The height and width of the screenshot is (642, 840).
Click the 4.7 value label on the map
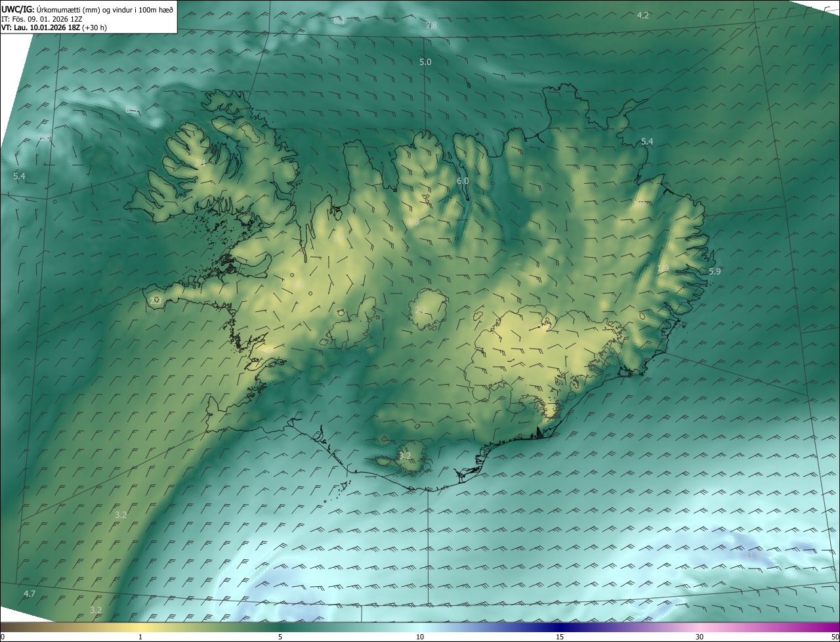click(29, 593)
